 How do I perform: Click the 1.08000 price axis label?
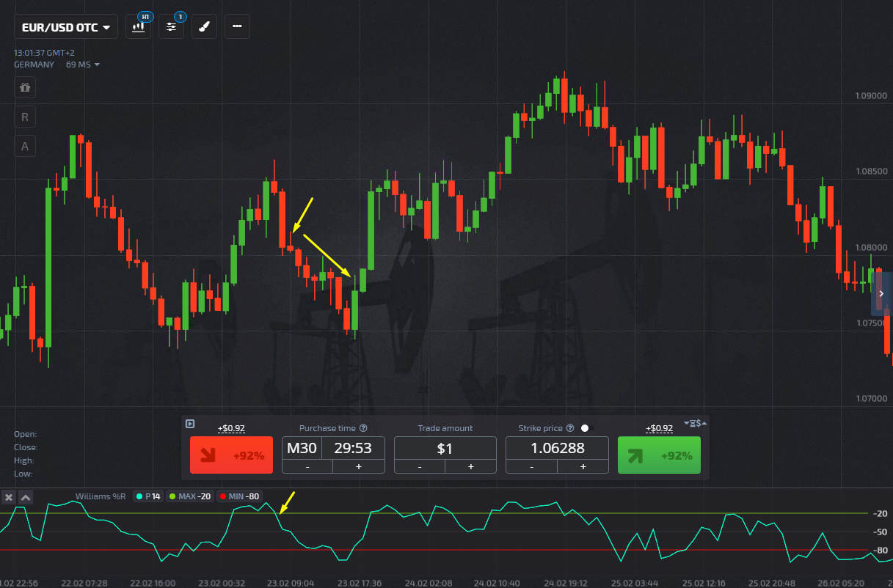pos(871,247)
